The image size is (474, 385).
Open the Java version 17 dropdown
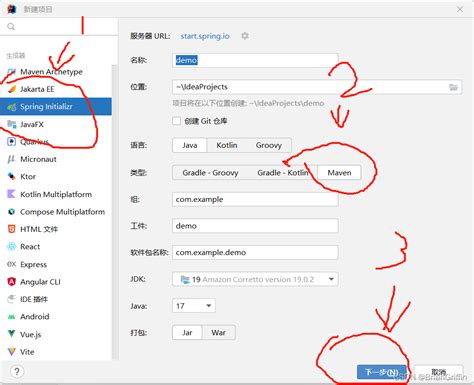pos(194,306)
